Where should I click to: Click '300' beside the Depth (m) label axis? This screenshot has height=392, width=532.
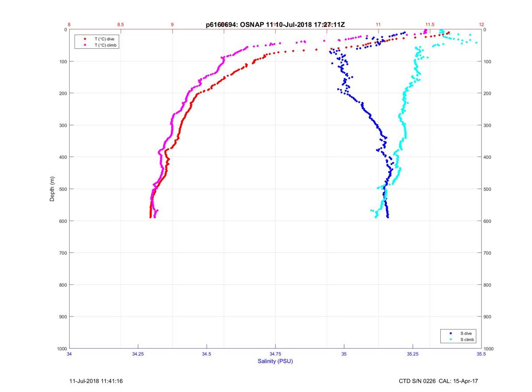coord(63,125)
